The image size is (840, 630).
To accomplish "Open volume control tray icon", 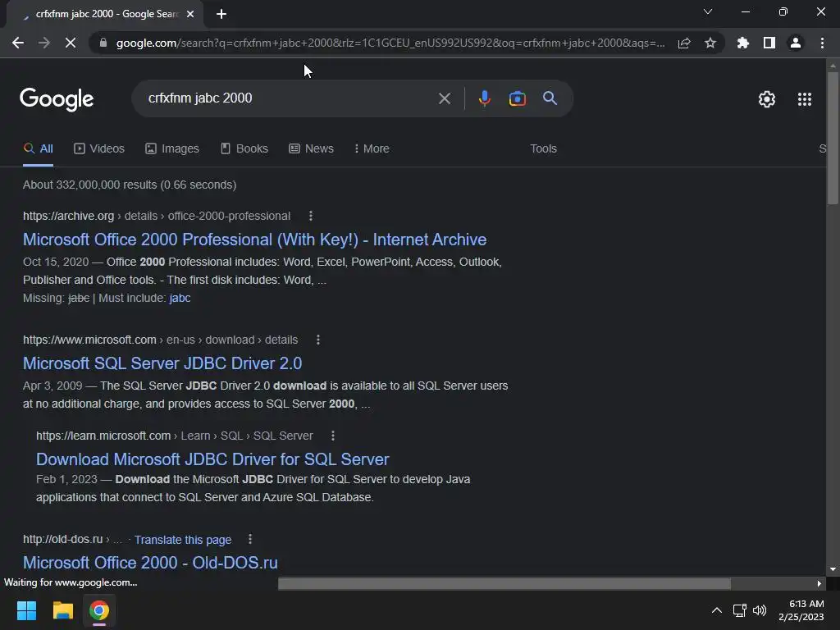I will [760, 610].
